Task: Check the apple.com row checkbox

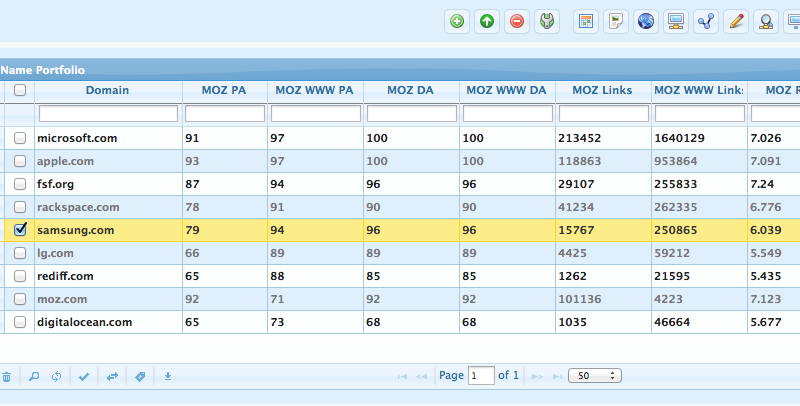Action: tap(20, 161)
